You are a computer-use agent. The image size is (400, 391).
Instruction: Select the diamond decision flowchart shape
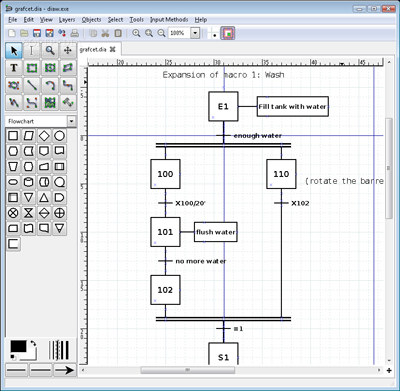click(x=44, y=136)
